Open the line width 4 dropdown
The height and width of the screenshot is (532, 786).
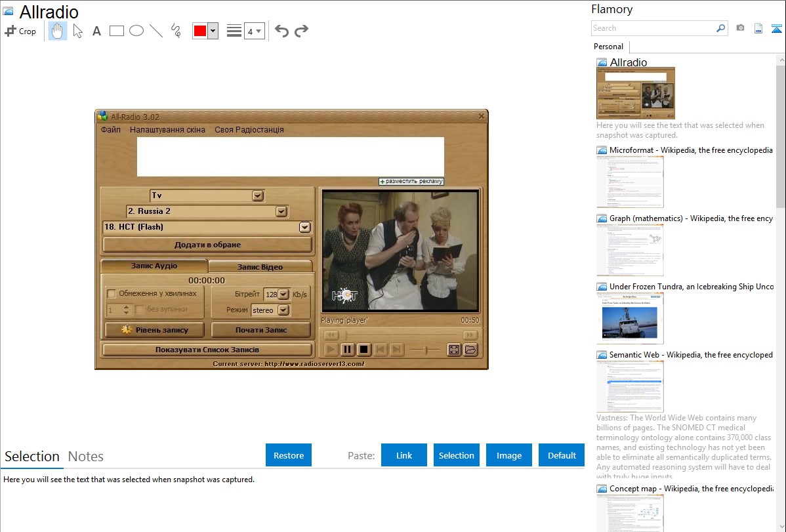point(254,31)
